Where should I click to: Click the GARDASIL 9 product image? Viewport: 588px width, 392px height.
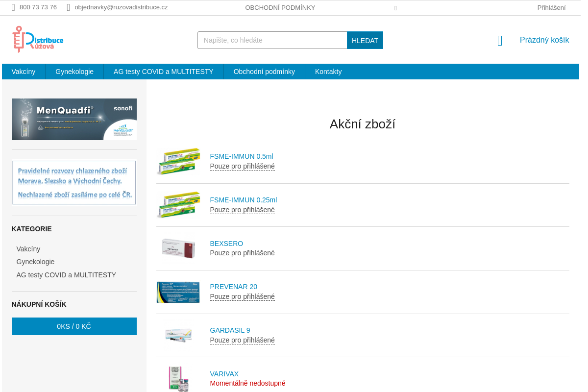(178, 335)
